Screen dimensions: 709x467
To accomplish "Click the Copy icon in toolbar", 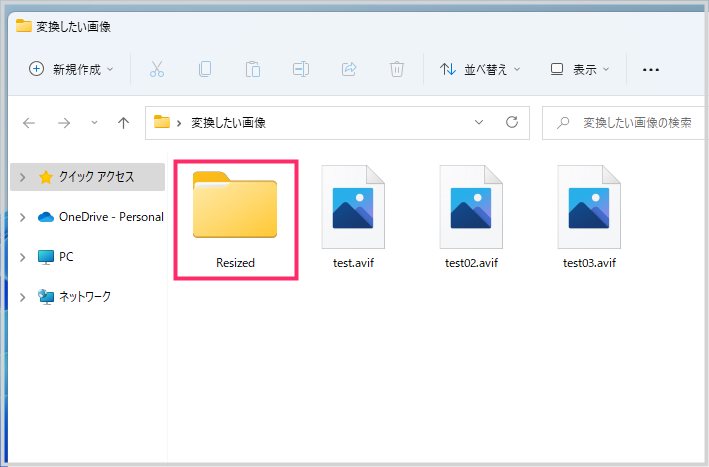I will [x=205, y=69].
